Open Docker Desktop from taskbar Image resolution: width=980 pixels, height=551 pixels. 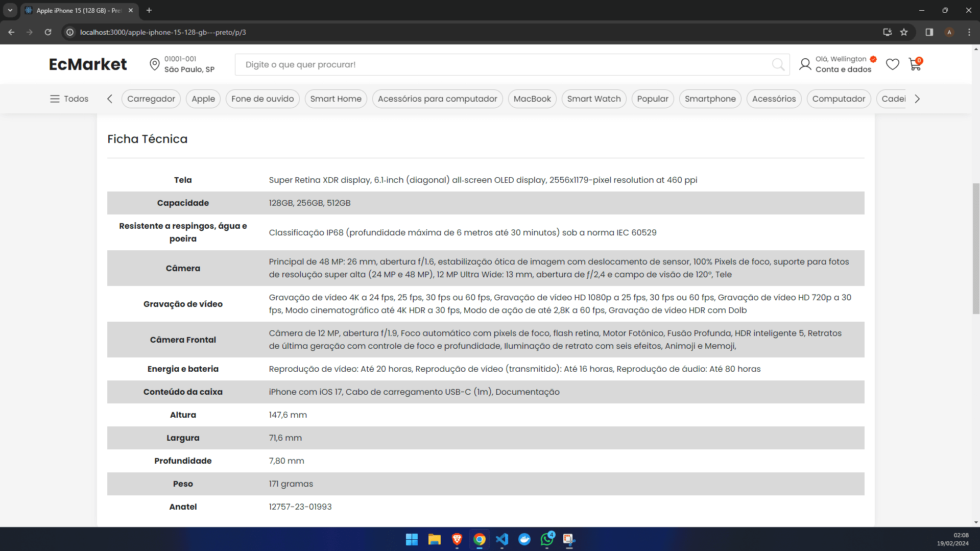click(524, 539)
